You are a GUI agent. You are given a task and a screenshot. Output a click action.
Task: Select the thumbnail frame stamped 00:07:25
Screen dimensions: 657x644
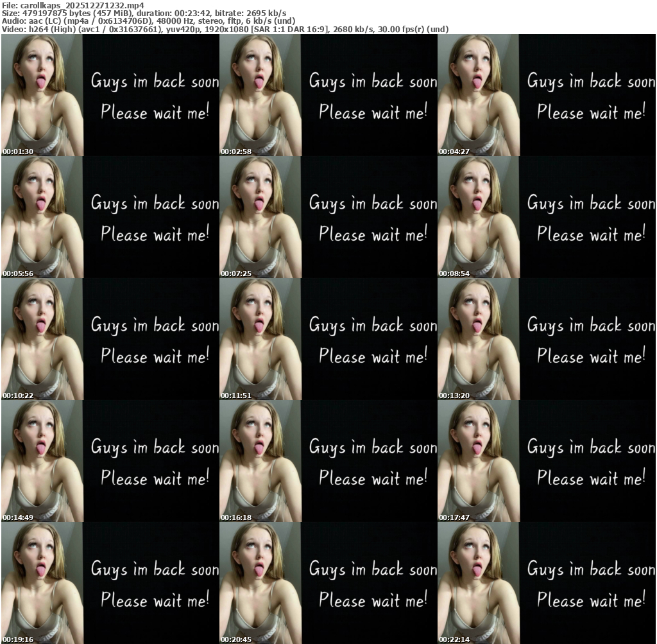[328, 217]
